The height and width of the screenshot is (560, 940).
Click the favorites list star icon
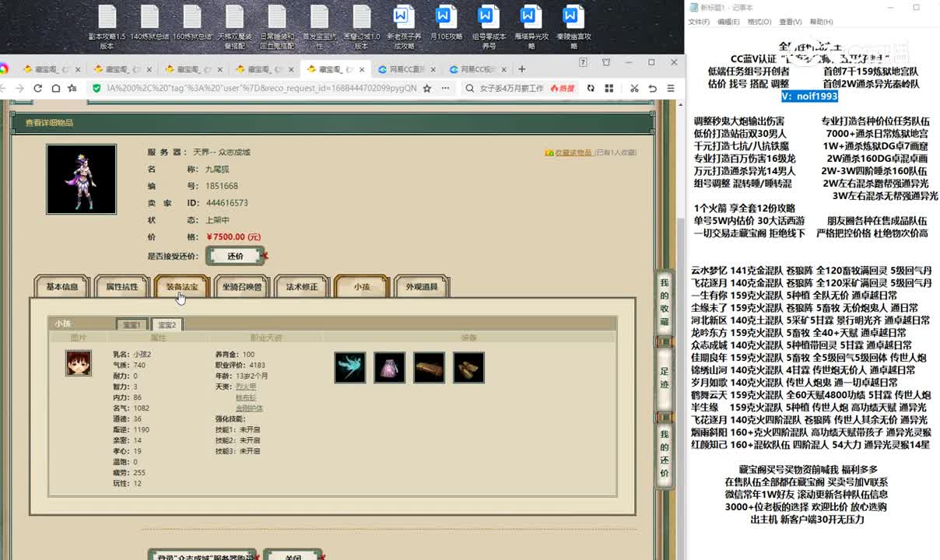coord(72,89)
